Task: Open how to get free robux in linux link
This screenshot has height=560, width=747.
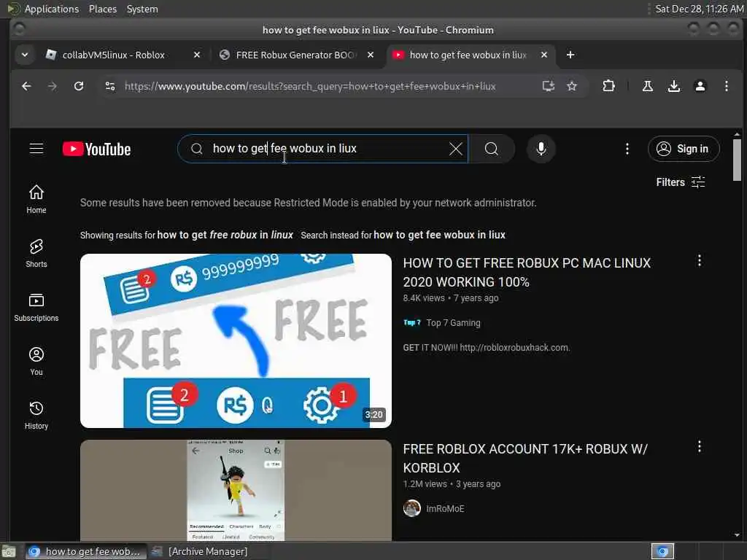Action: pyautogui.click(x=225, y=235)
